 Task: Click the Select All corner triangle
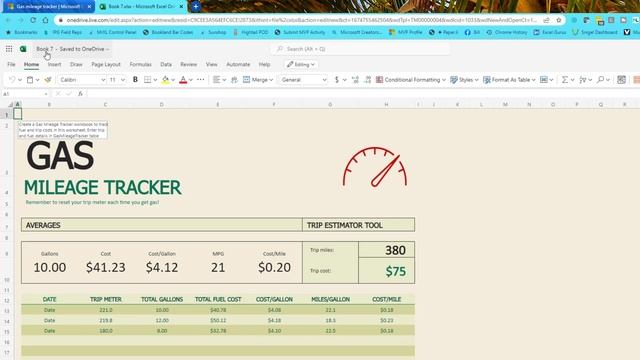pos(11,105)
